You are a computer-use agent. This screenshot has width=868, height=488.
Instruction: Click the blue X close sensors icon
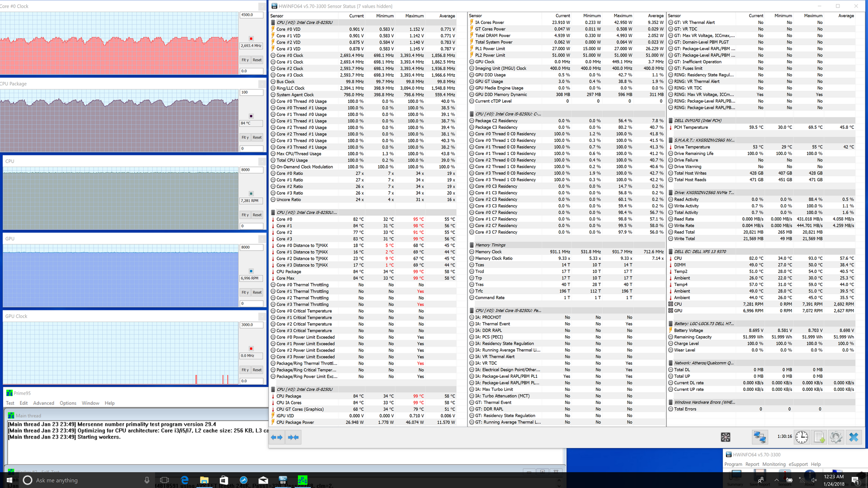[854, 437]
